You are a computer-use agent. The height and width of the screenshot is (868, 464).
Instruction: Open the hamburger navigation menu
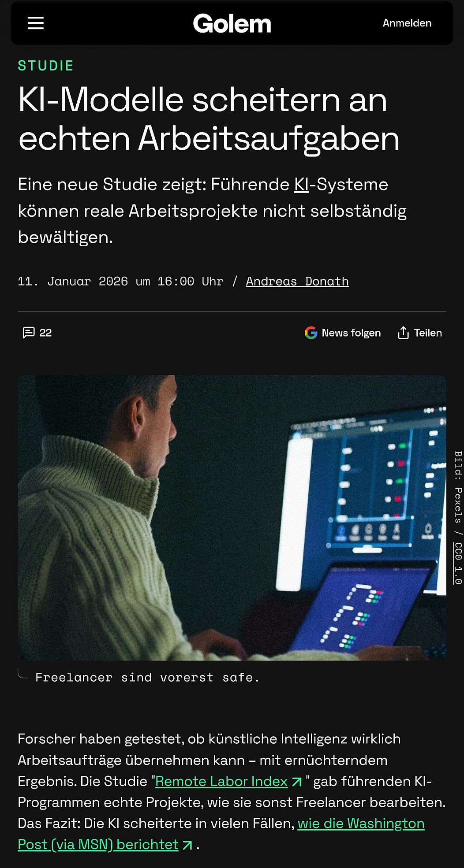(x=36, y=23)
